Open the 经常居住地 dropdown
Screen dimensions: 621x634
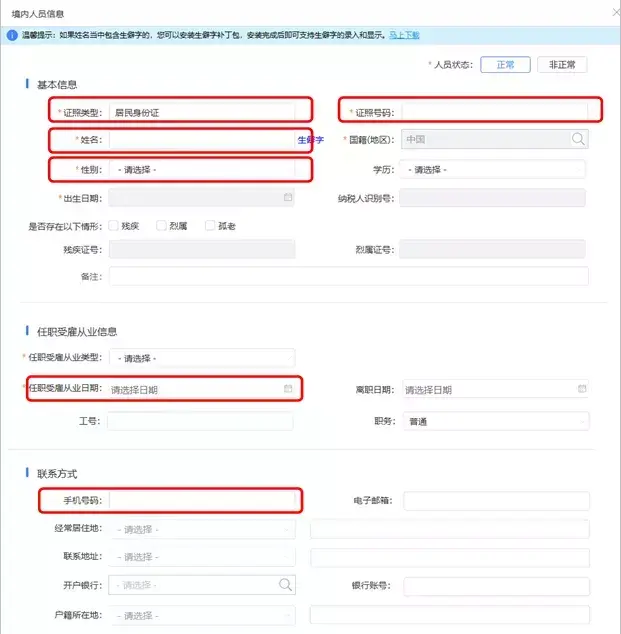point(202,529)
